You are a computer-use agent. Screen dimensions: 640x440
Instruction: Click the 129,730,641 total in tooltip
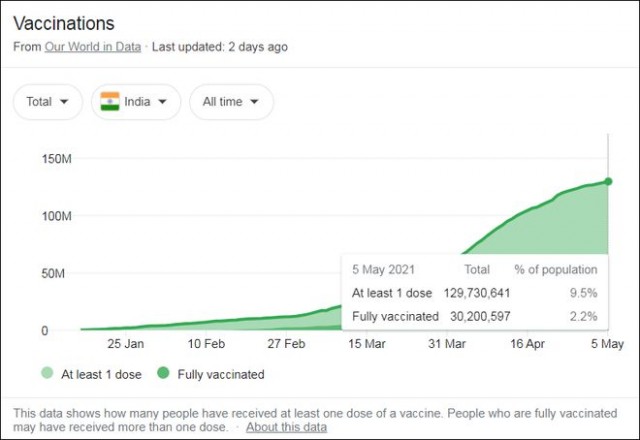(x=477, y=293)
